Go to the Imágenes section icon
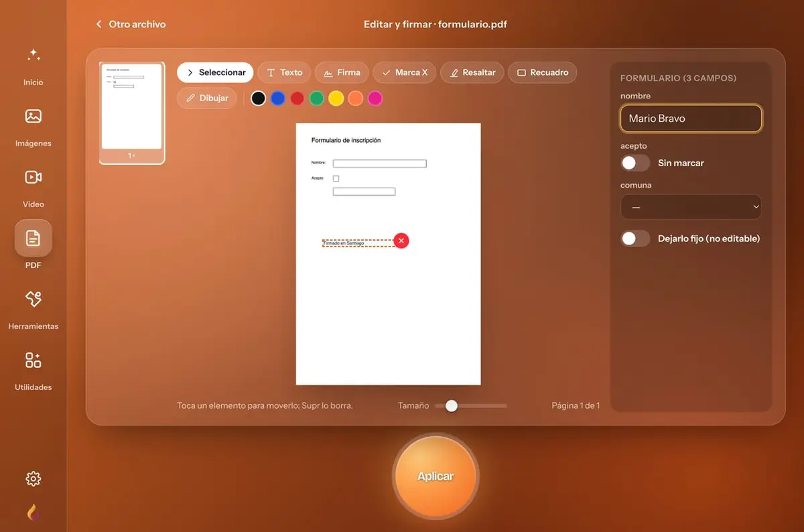This screenshot has width=804, height=532. 33,117
